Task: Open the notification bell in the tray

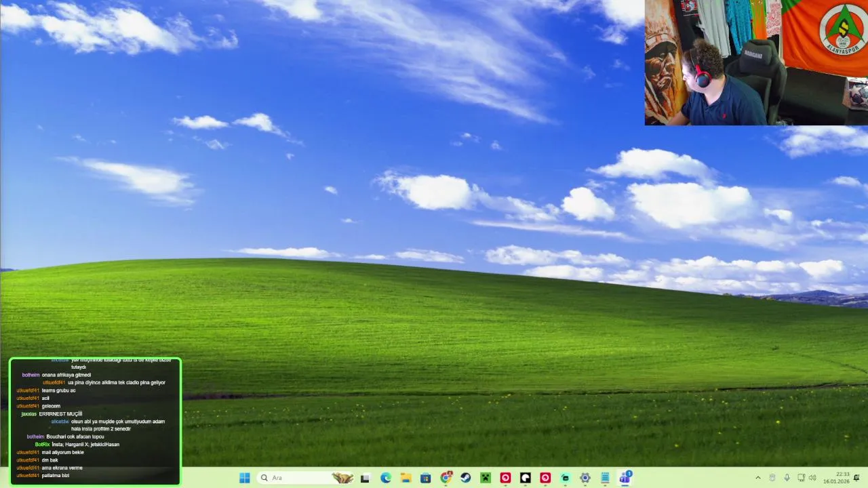Action: [x=857, y=478]
